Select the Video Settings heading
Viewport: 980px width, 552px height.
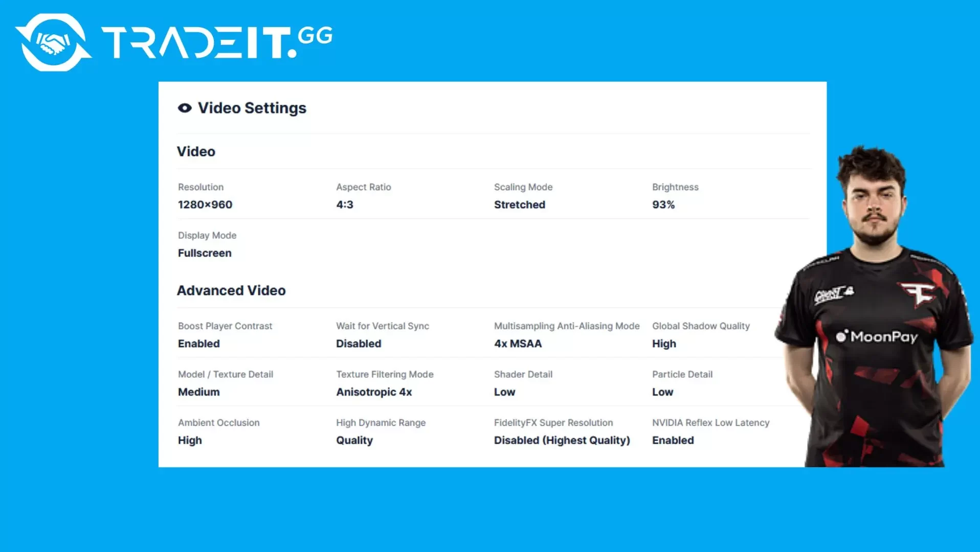pyautogui.click(x=252, y=108)
